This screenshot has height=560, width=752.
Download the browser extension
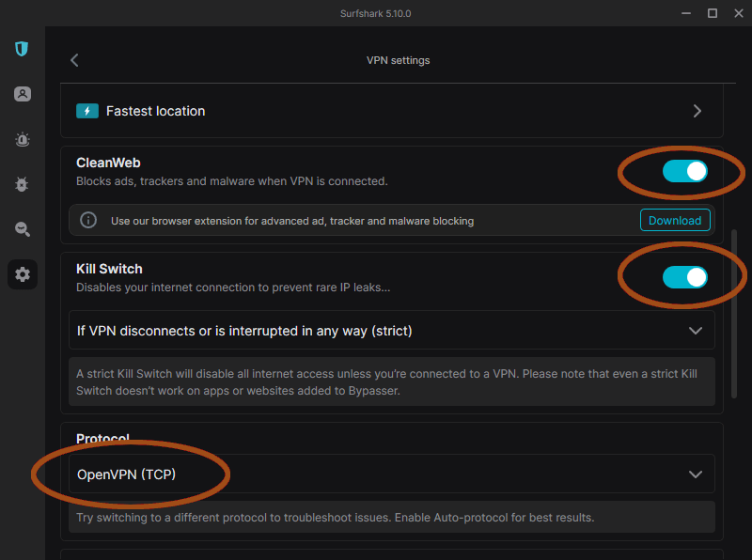(675, 220)
